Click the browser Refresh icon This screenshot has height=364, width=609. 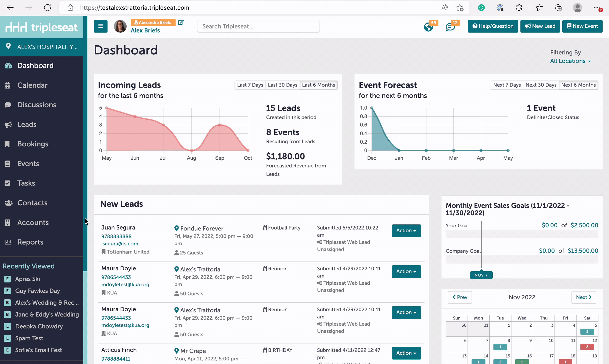pyautogui.click(x=47, y=8)
